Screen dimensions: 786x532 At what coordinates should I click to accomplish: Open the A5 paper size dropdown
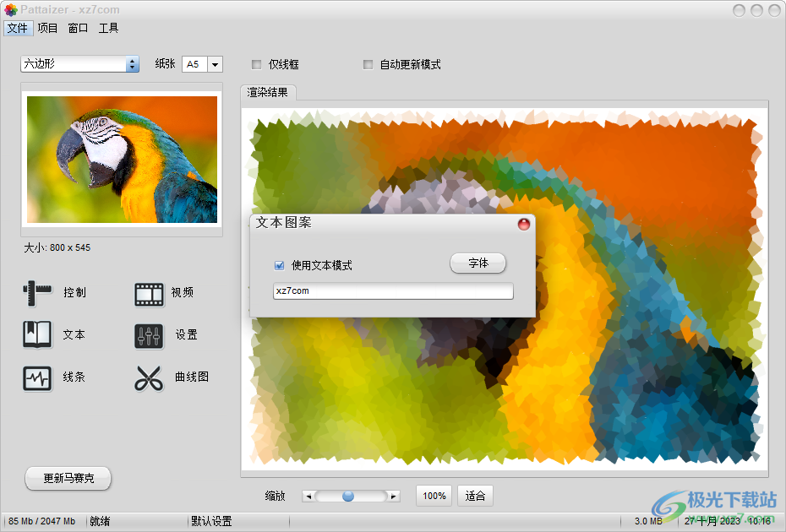pyautogui.click(x=215, y=64)
